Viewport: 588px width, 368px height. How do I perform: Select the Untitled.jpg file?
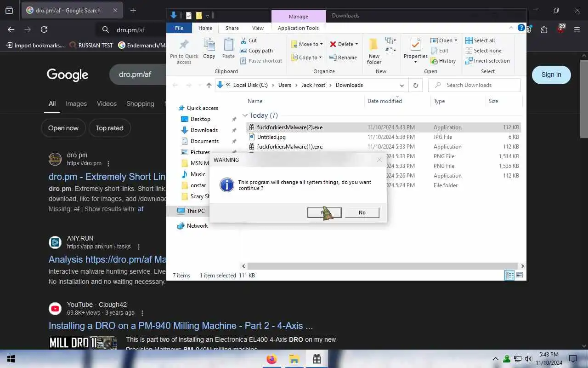[x=271, y=137]
